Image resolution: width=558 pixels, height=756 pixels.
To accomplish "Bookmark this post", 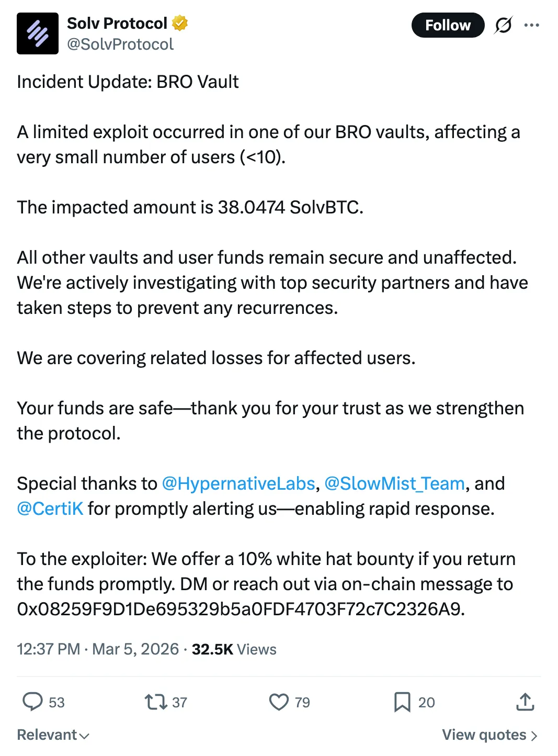I will pyautogui.click(x=402, y=702).
